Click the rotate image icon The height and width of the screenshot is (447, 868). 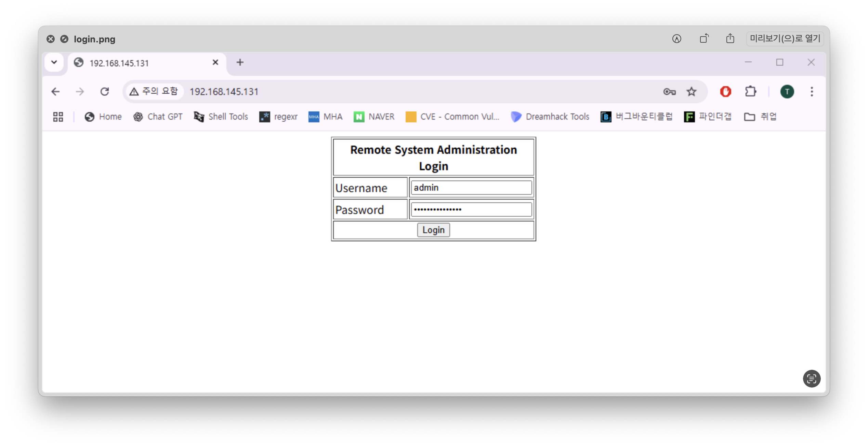[704, 39]
